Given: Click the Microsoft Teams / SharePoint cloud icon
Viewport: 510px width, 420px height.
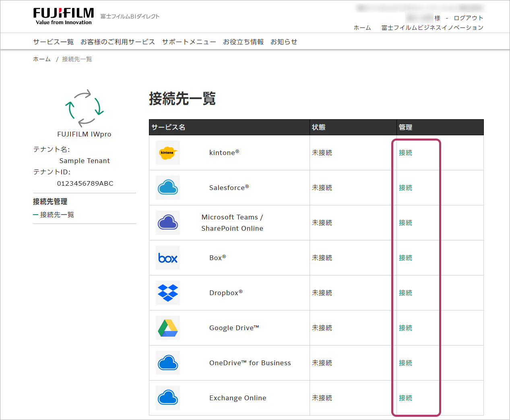Looking at the screenshot, I should click(168, 223).
